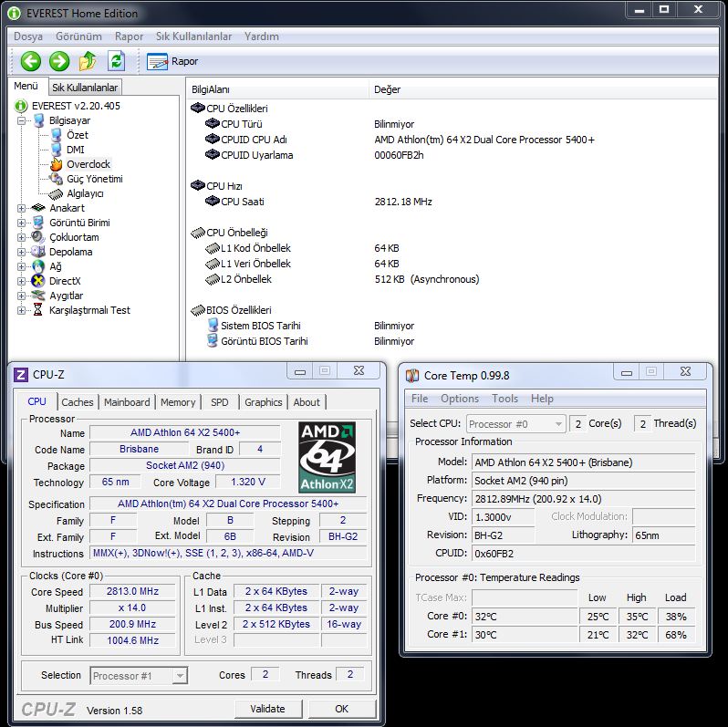This screenshot has height=727, width=728.
Task: Click the OK button in CPU-Z
Action: click(341, 709)
